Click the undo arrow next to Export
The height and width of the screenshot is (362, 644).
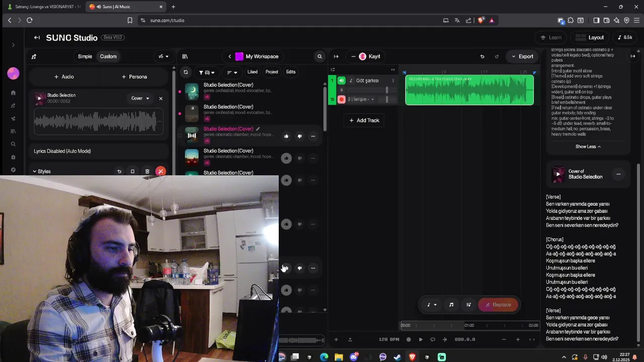point(482,56)
